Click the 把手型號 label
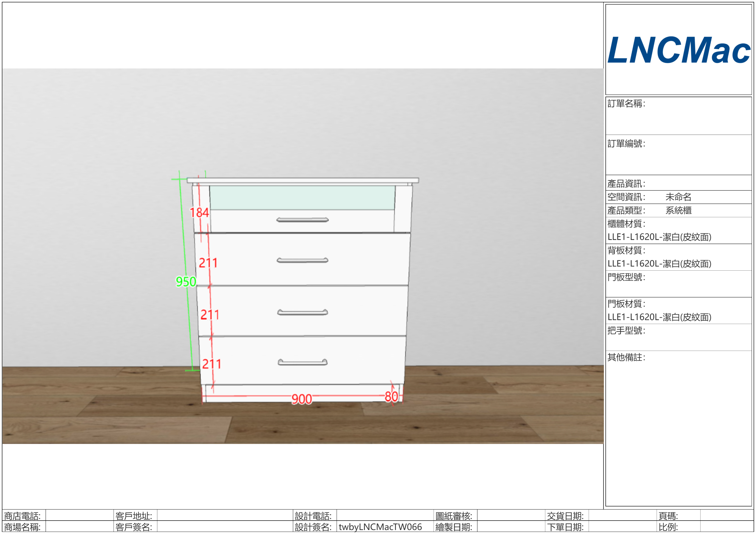Image resolution: width=756 pixels, height=534 pixels. click(626, 330)
